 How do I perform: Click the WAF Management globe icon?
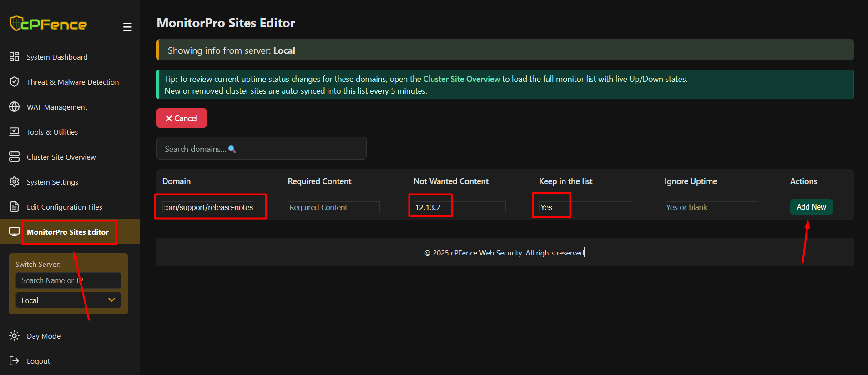pyautogui.click(x=15, y=107)
